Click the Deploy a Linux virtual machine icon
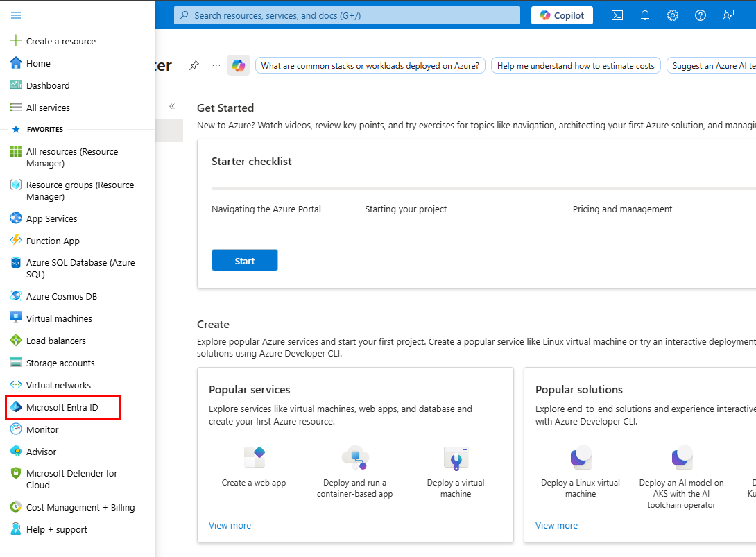This screenshot has height=557, width=756. pos(581,458)
